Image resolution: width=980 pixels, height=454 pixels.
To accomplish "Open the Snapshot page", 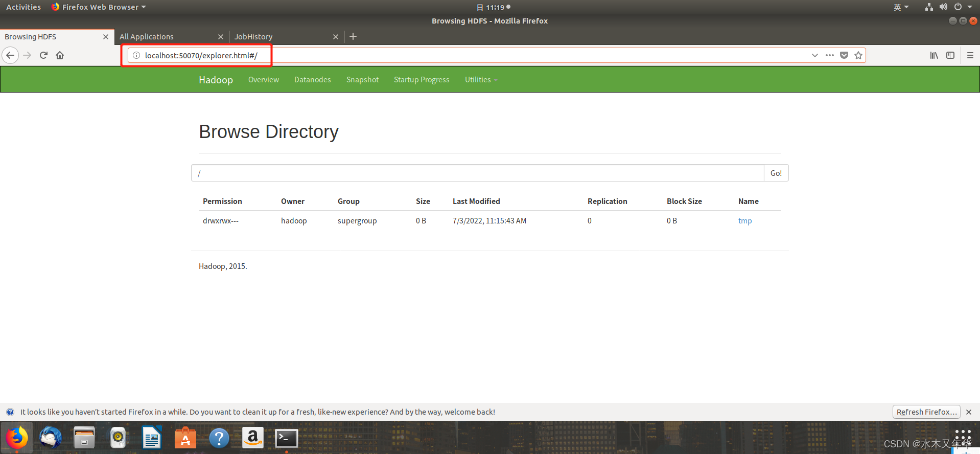I will click(x=362, y=80).
